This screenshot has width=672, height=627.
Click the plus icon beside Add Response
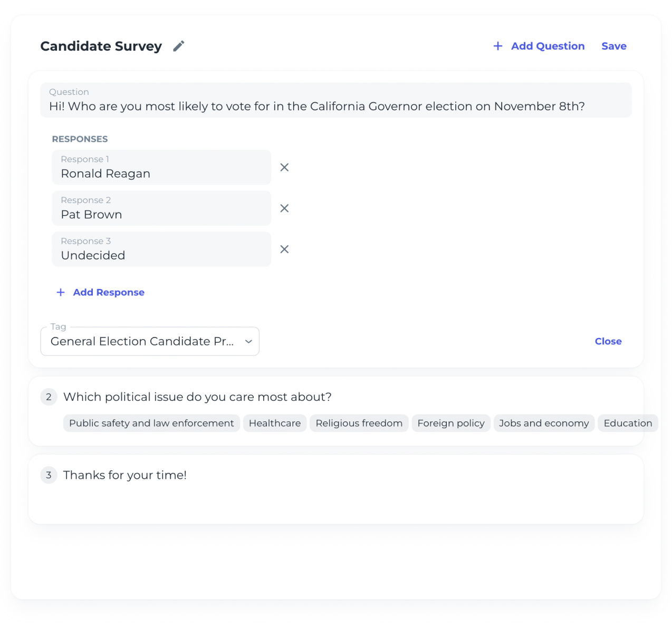61,293
